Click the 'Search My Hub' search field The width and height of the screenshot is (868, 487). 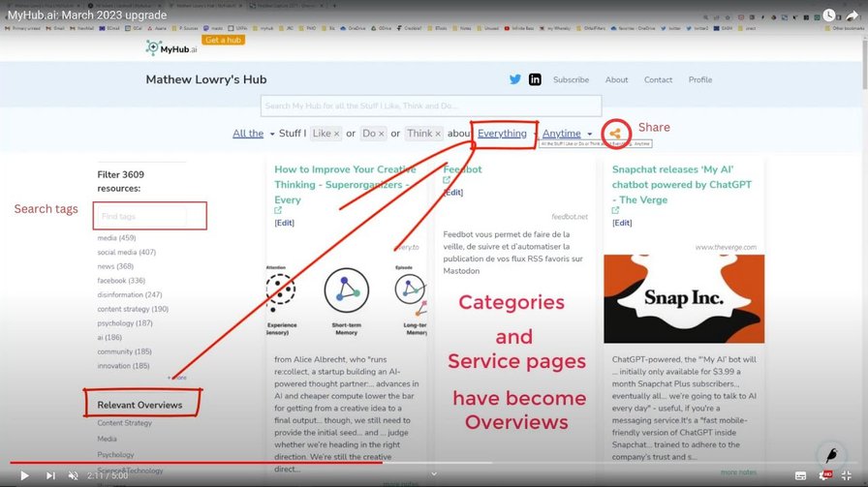431,106
